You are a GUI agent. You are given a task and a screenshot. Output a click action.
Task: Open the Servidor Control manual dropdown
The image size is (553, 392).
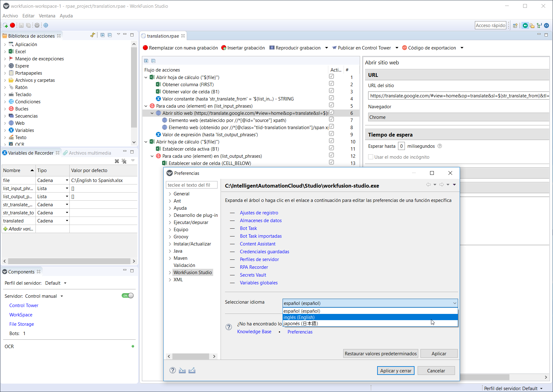click(44, 296)
